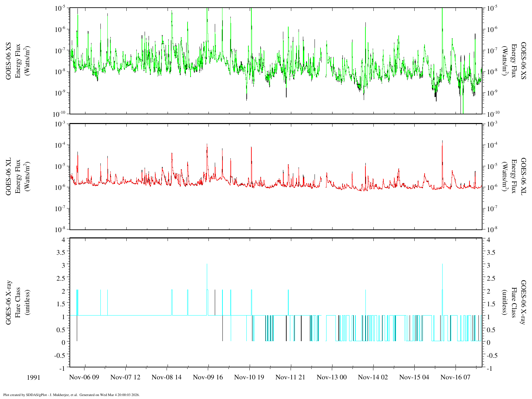Screen dimensions: 532x399
Task: Click the Nov-14 02 time axis label
Action: point(373,377)
